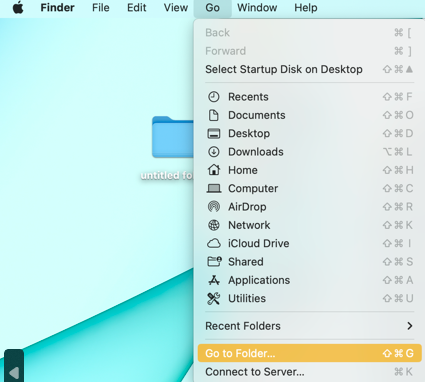Click the Documents page icon
This screenshot has width=425, height=382.
(214, 115)
